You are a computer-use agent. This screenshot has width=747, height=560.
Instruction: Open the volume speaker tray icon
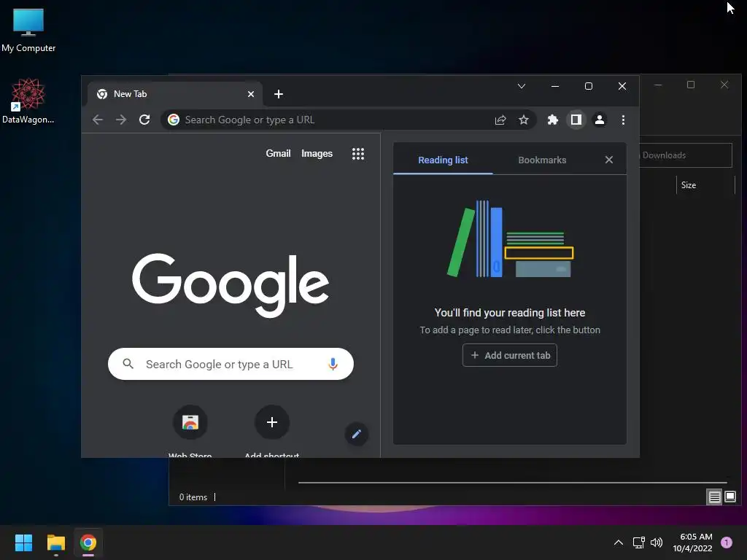[657, 542]
